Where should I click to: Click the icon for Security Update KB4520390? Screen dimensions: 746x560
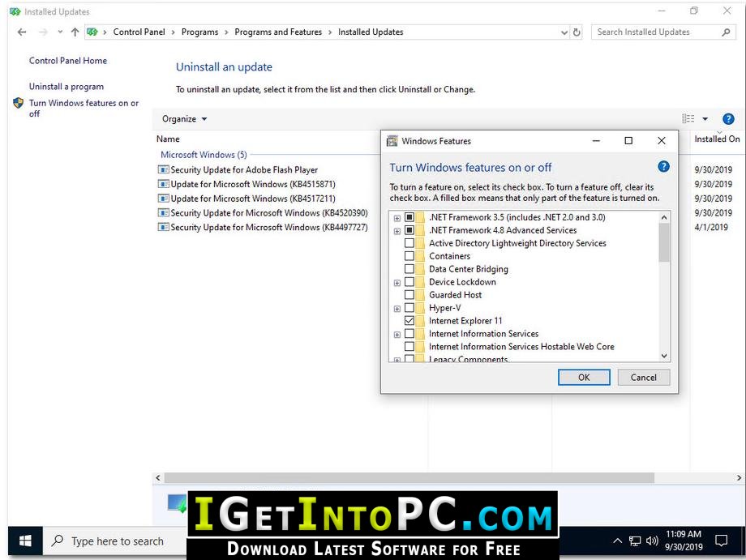(163, 212)
